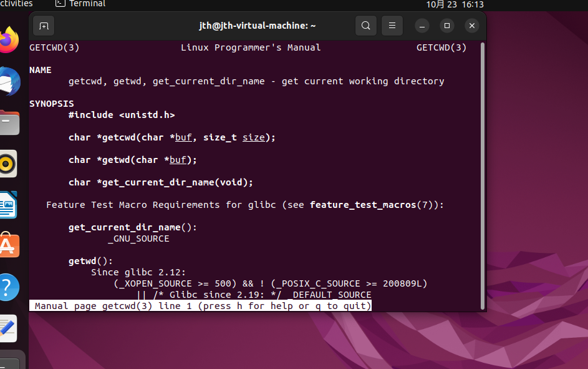
Task: Click the Activities button in top bar
Action: click(16, 4)
